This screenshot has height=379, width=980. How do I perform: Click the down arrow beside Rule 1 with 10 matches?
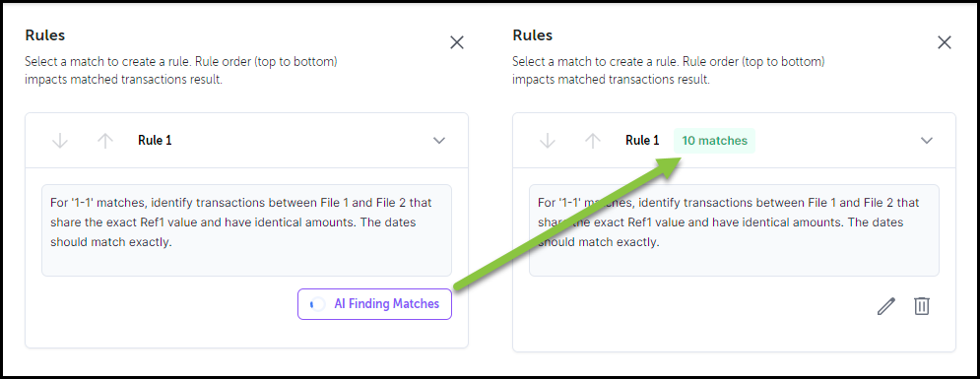[548, 141]
